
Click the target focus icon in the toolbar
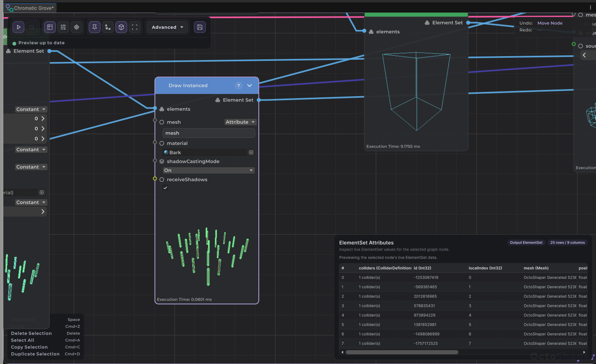pyautogui.click(x=77, y=27)
